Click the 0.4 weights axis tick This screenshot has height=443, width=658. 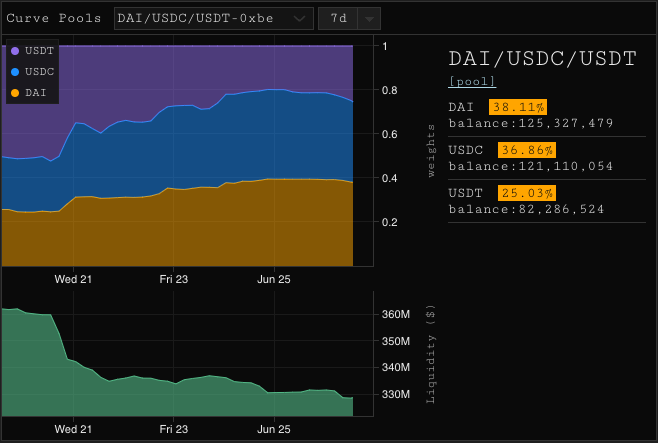click(389, 178)
